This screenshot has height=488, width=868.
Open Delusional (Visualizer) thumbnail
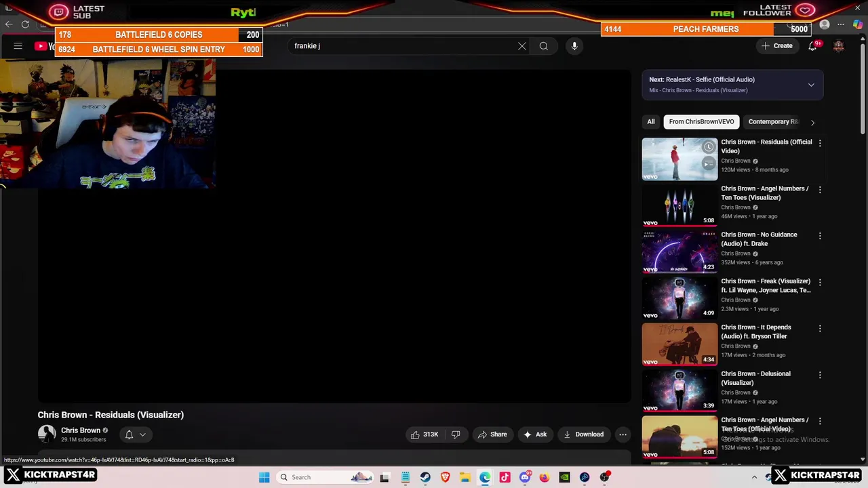(x=679, y=391)
